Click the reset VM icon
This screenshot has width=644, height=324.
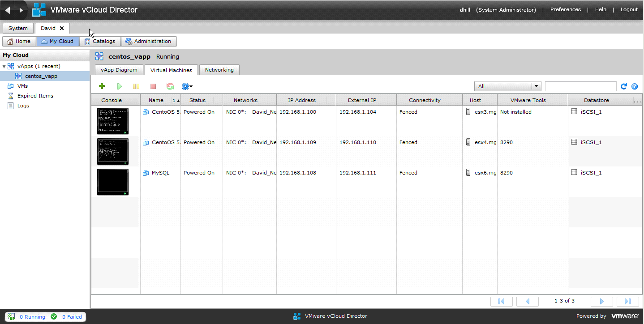[x=170, y=86]
